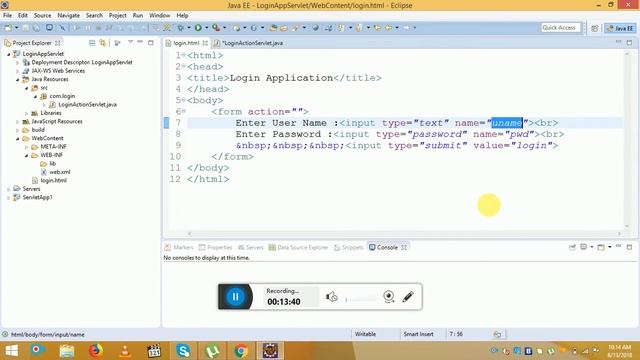Switch to the Markers tab

click(x=179, y=247)
